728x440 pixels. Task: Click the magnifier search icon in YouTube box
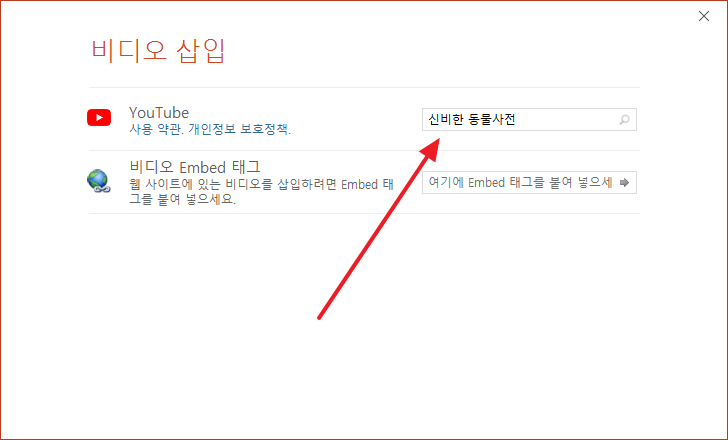624,120
